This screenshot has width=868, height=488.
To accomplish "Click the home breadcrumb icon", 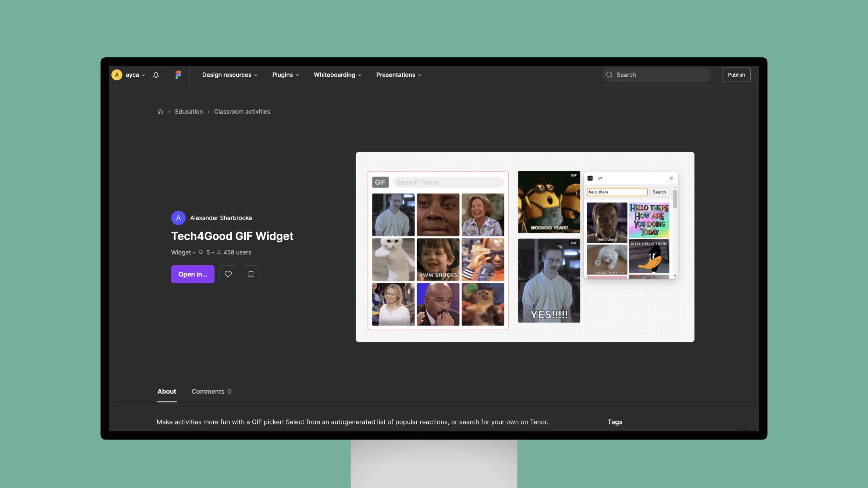I will (x=159, y=112).
